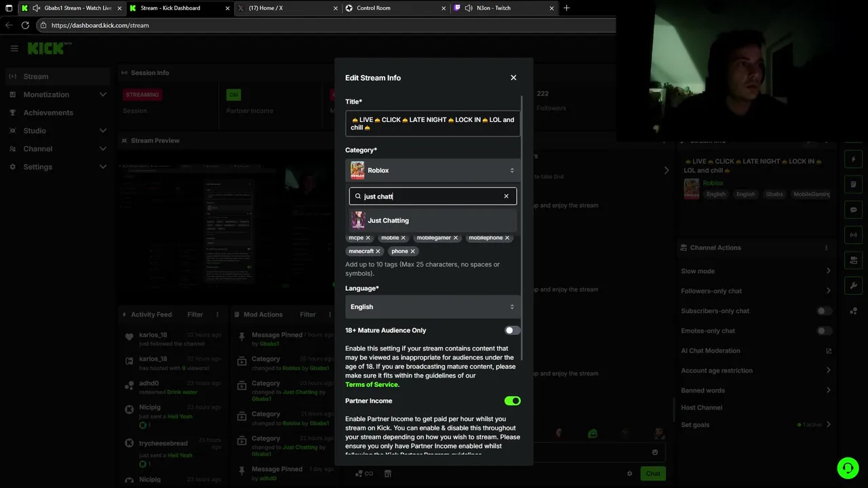Open the hamburger menu next to Kick logo
This screenshot has height=488, width=868.
point(14,48)
